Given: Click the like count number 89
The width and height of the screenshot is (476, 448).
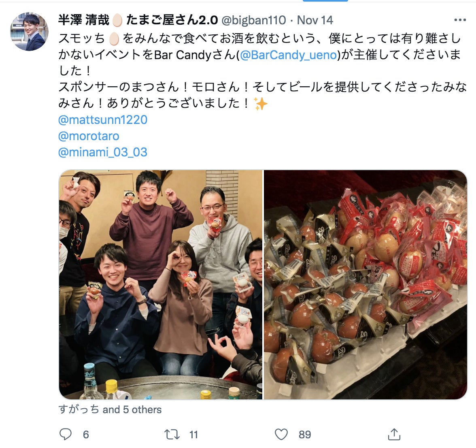Looking at the screenshot, I should click(305, 435).
